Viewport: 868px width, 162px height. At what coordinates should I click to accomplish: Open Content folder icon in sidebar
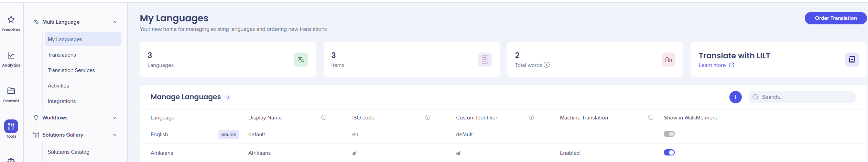[11, 91]
